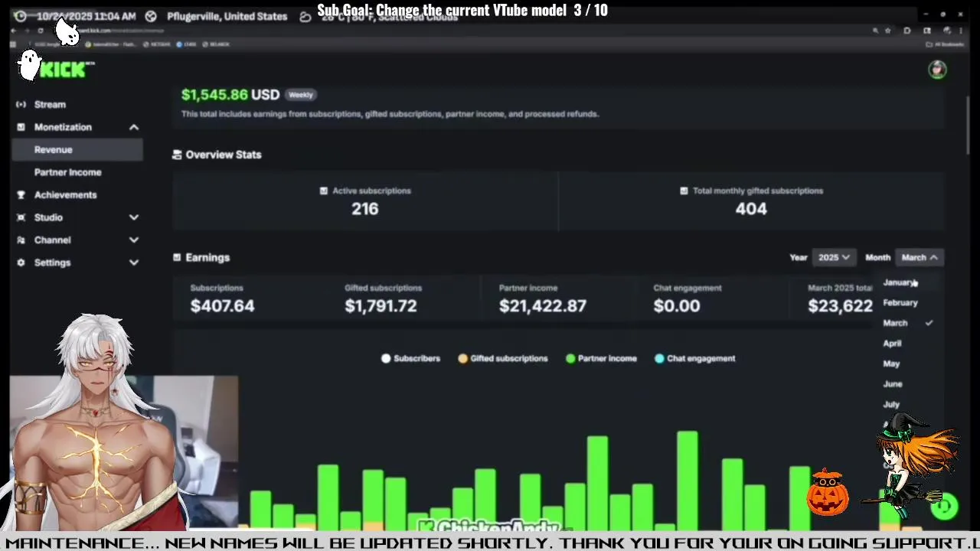Click the March 2025 total amount
This screenshot has height=551, width=980.
click(840, 306)
